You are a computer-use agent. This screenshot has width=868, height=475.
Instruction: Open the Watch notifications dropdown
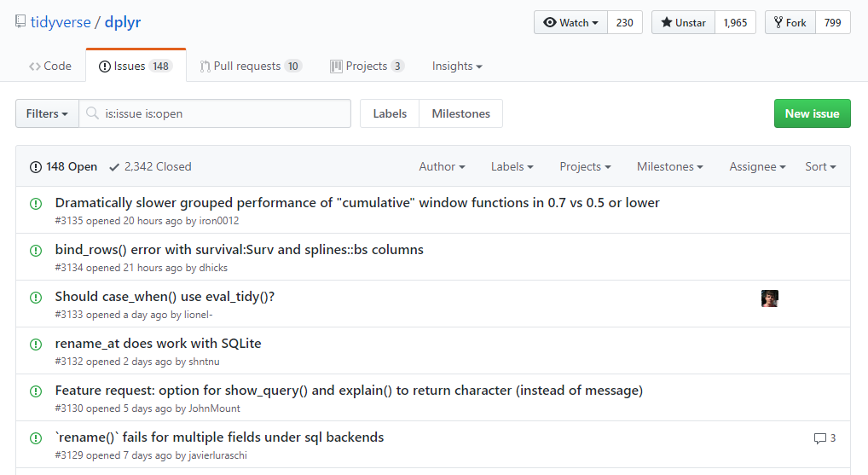(x=570, y=23)
